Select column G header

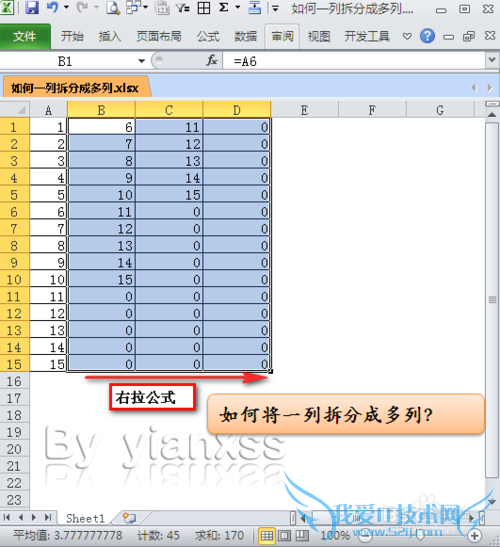440,110
